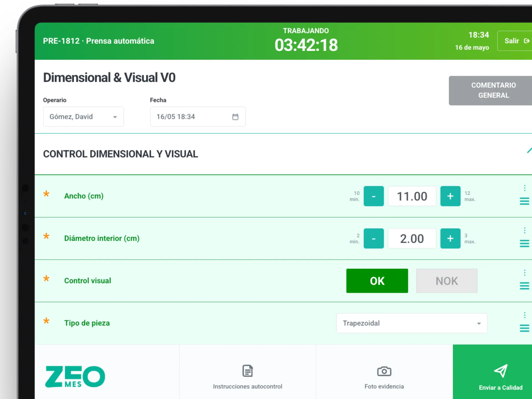
Task: Open hamburger lines icon for Tipo de pieza row
Action: tap(525, 328)
